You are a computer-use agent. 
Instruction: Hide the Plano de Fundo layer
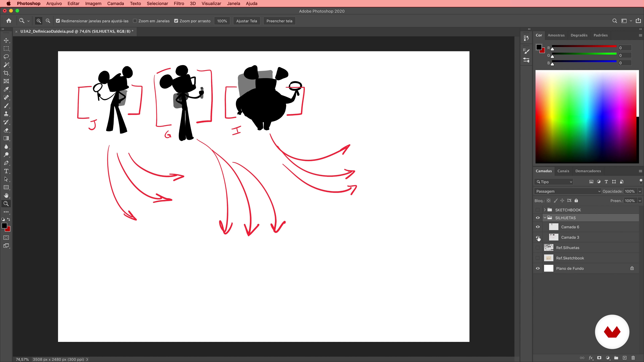(x=538, y=268)
